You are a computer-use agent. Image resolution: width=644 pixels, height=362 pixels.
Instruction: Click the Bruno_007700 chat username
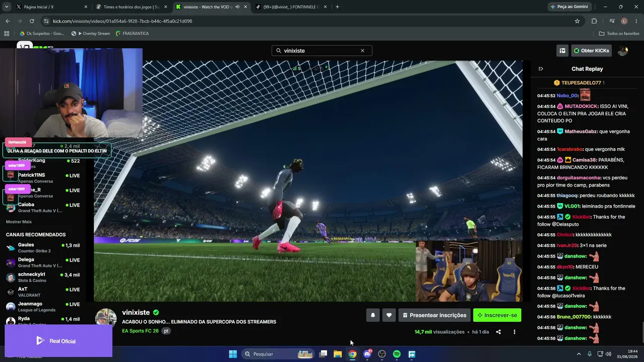574,317
